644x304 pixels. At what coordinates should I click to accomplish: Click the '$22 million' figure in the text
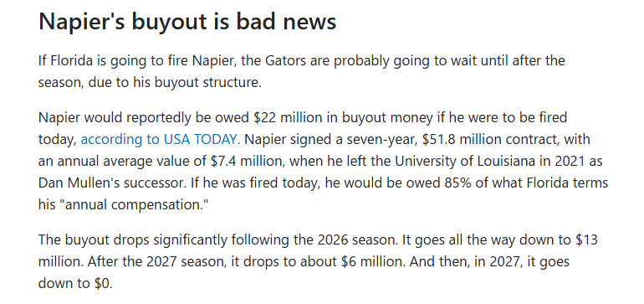282,117
